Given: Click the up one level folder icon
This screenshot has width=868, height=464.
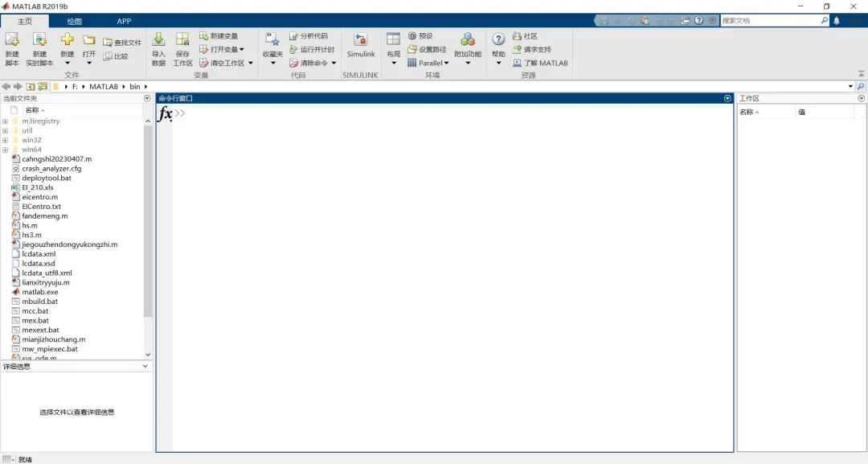Looking at the screenshot, I should (30, 86).
